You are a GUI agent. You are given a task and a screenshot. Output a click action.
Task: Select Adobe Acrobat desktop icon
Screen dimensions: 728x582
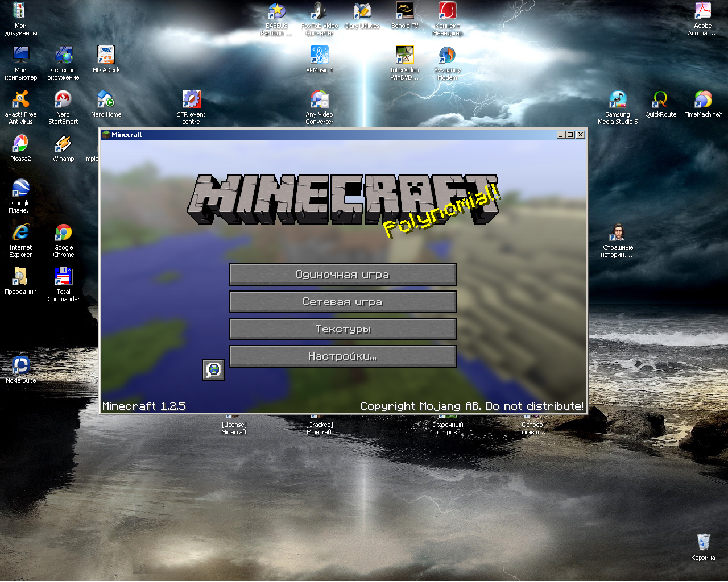pyautogui.click(x=703, y=19)
